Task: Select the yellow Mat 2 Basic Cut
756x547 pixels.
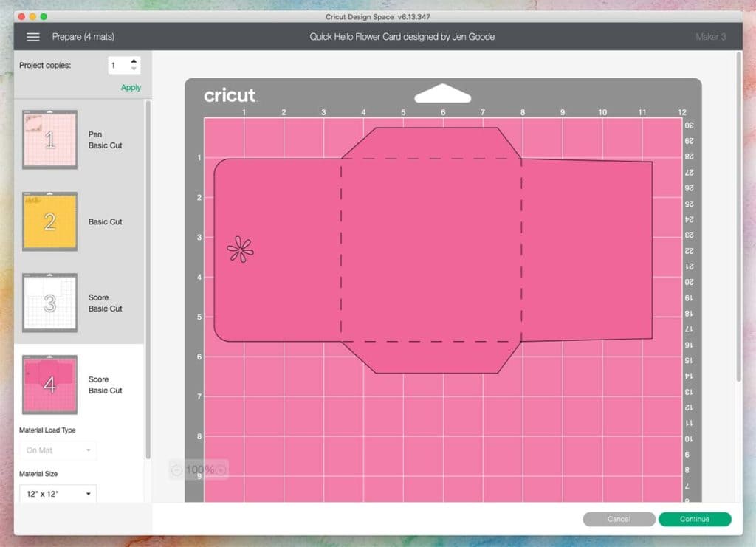Action: pyautogui.click(x=49, y=221)
